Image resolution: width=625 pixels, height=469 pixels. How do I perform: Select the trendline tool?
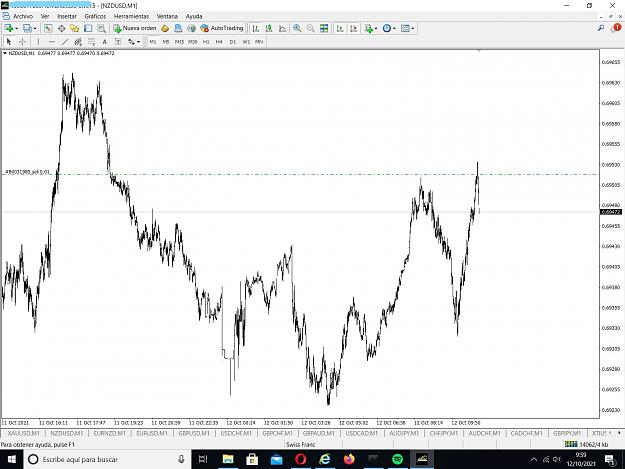click(65, 41)
